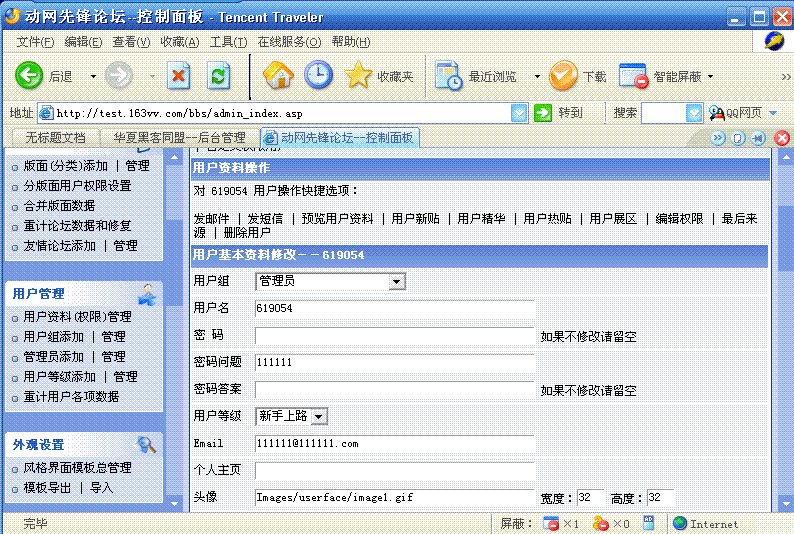Stop page loading with red X icon

tap(178, 75)
